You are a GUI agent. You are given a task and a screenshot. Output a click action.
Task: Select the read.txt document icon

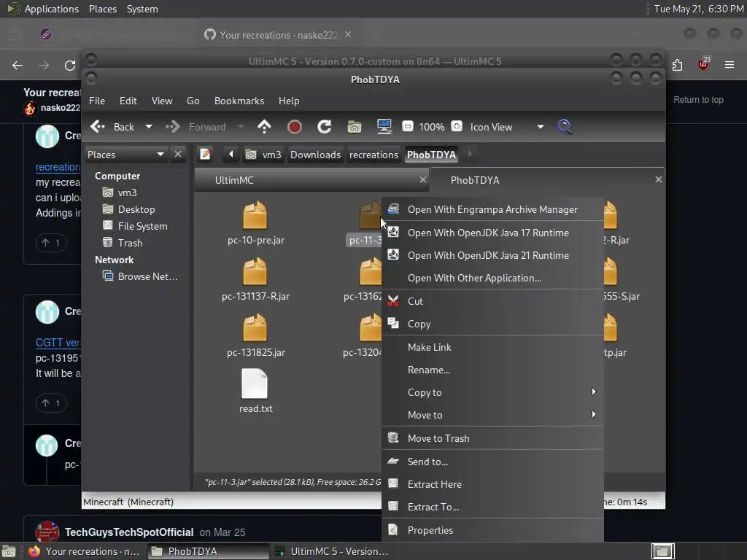coord(255,384)
